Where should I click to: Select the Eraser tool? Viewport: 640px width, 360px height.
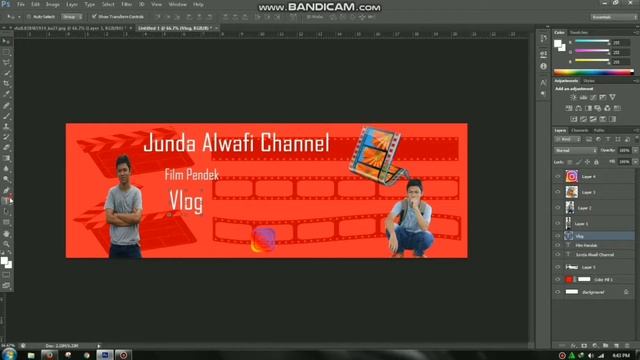[6, 147]
